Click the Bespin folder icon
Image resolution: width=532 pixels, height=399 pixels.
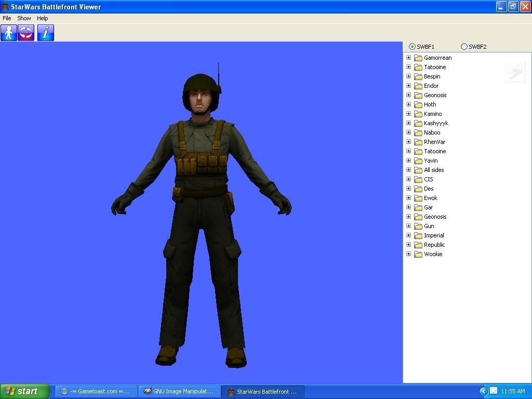418,76
